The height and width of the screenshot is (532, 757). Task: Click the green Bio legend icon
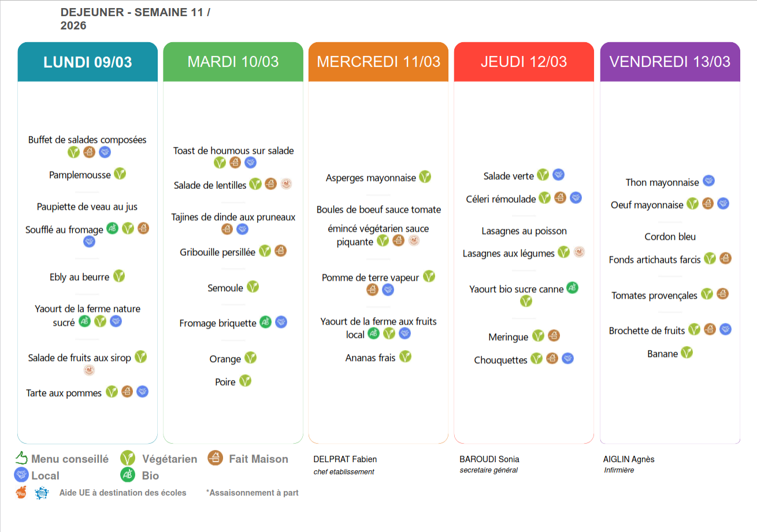point(128,475)
